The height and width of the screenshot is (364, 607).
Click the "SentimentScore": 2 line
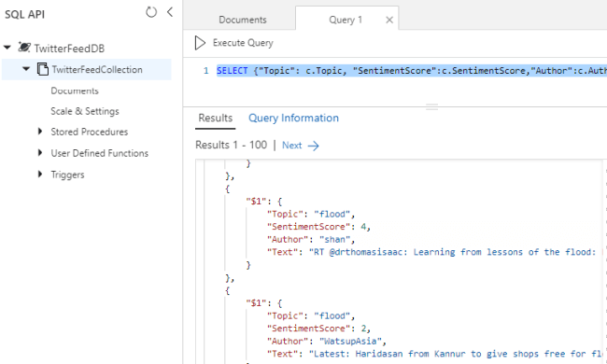pos(318,329)
